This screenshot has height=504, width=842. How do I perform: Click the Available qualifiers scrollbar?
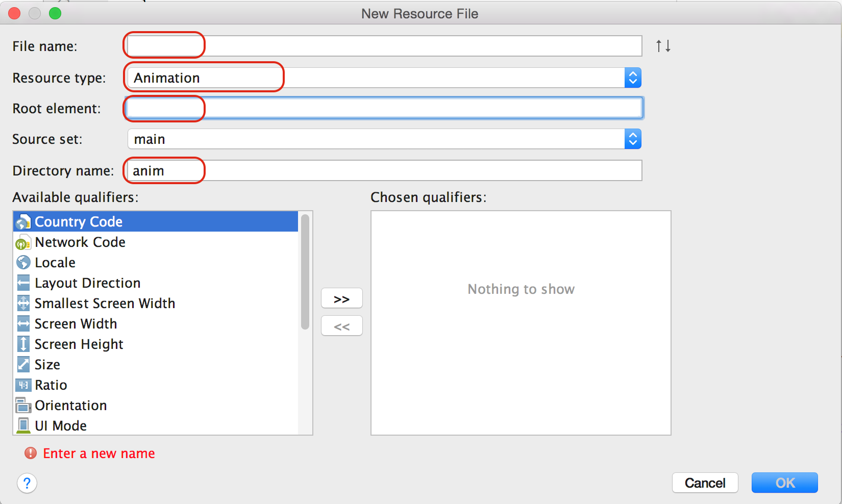[305, 272]
